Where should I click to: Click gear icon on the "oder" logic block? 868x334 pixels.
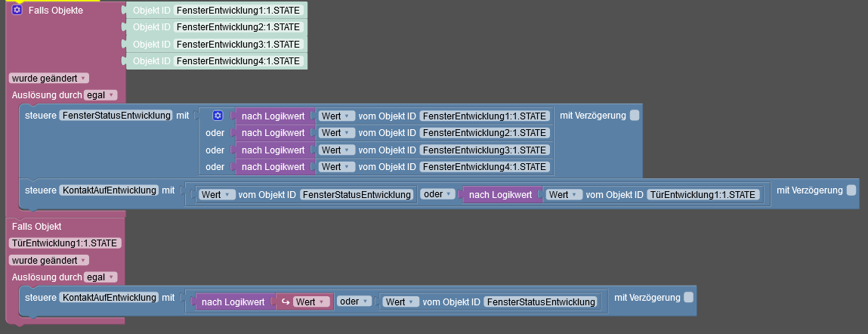[218, 116]
